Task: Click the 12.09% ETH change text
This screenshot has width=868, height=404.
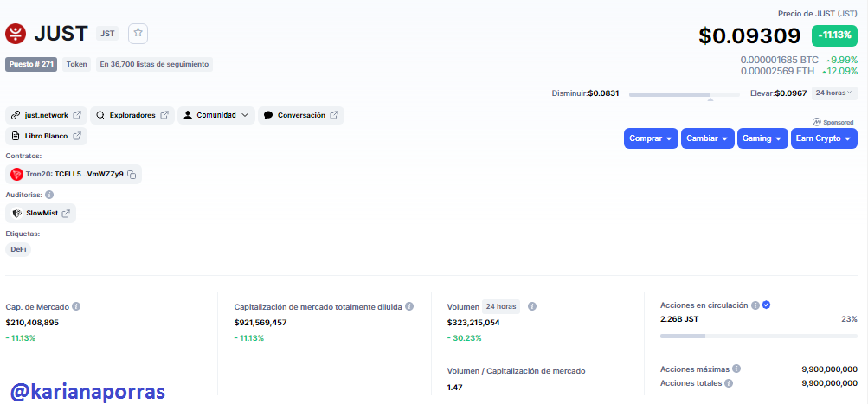Action: pyautogui.click(x=839, y=71)
